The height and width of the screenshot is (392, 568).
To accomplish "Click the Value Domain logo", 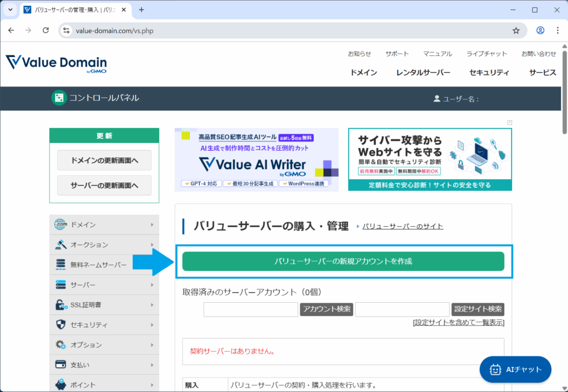I will (56, 63).
